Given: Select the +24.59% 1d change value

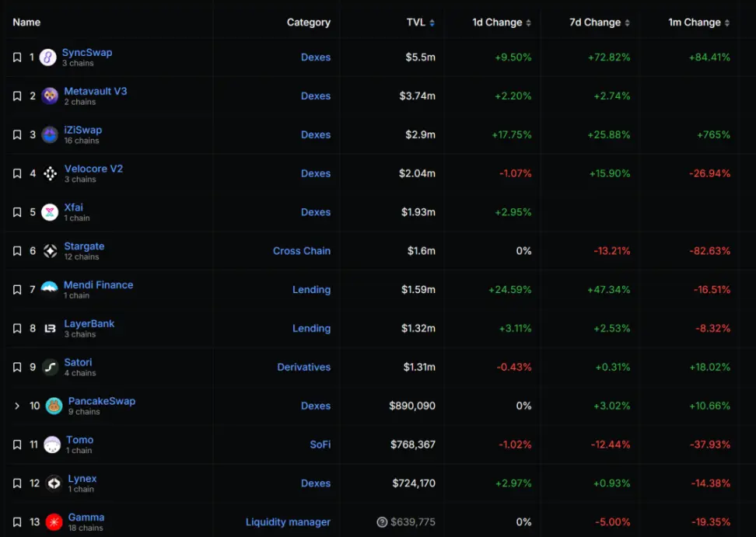Looking at the screenshot, I should 510,289.
